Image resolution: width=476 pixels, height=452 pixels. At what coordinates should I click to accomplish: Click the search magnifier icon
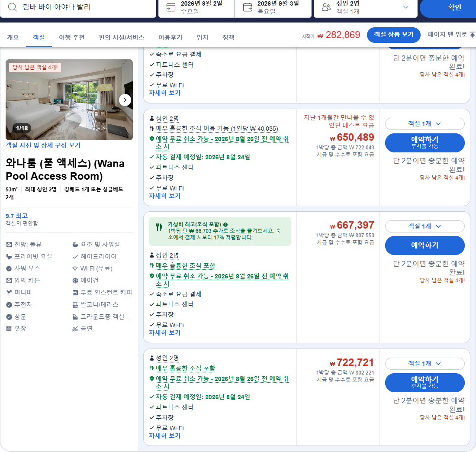[x=12, y=7]
